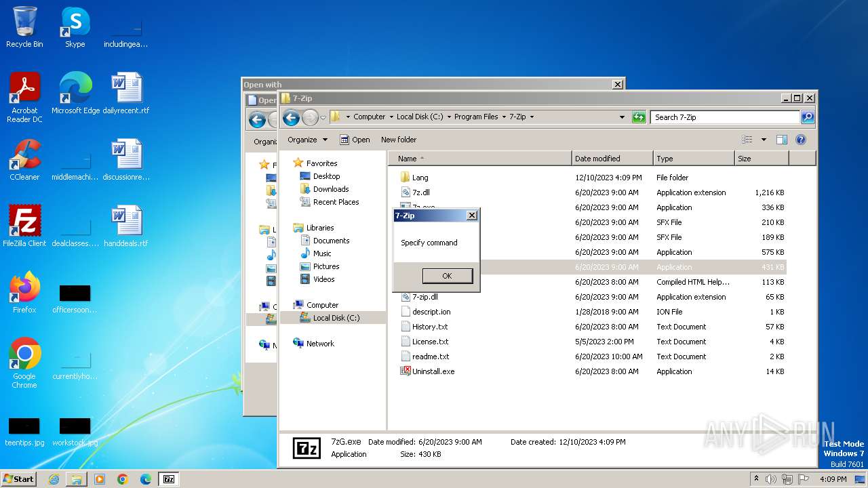
Task: Click the Explorer Back arrow button
Action: coord(291,117)
